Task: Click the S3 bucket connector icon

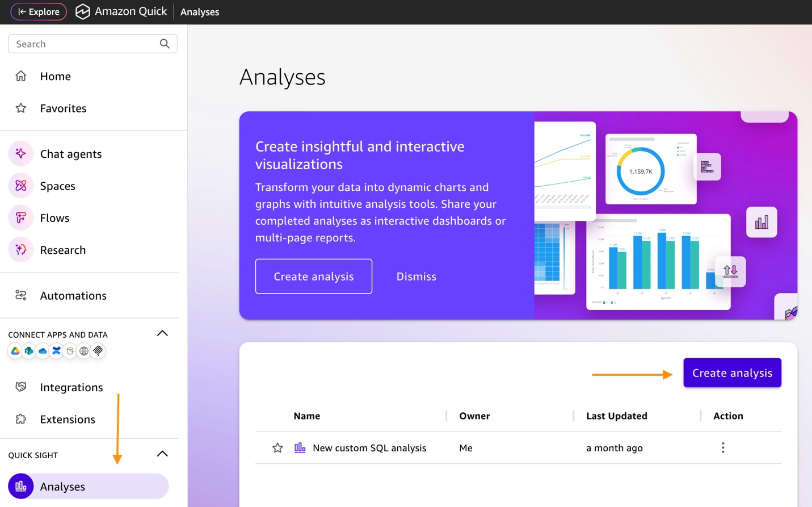Action: (70, 351)
